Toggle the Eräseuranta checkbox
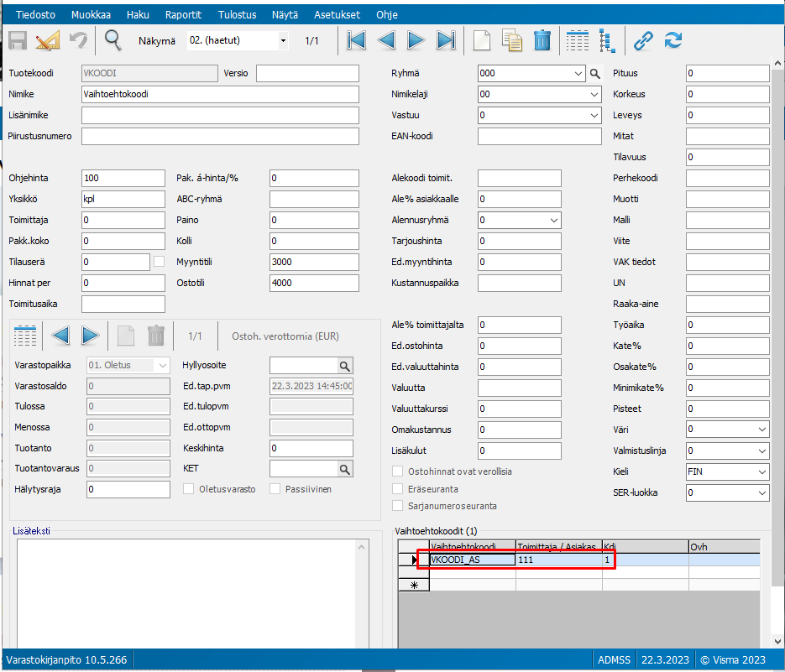 coord(399,488)
